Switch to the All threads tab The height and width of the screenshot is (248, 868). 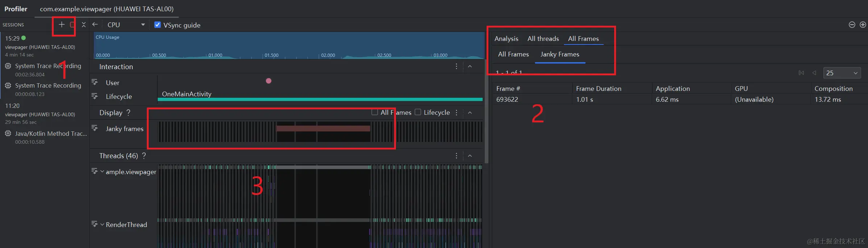(543, 38)
